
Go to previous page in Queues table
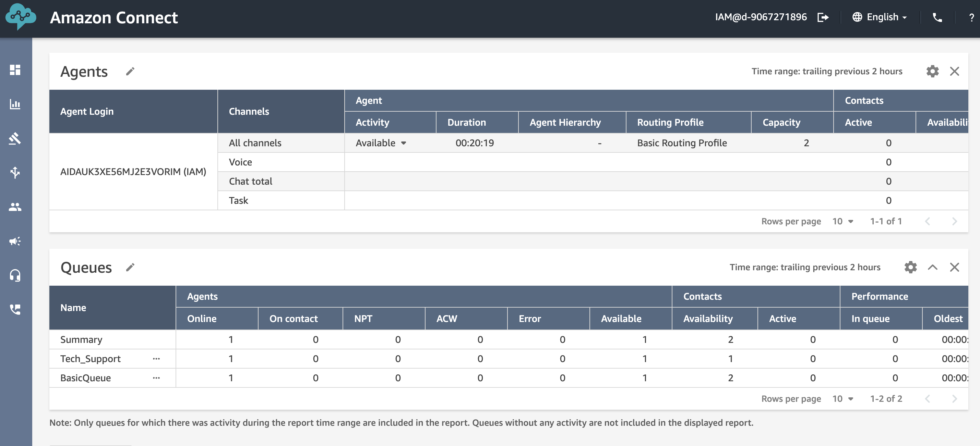[x=928, y=398]
